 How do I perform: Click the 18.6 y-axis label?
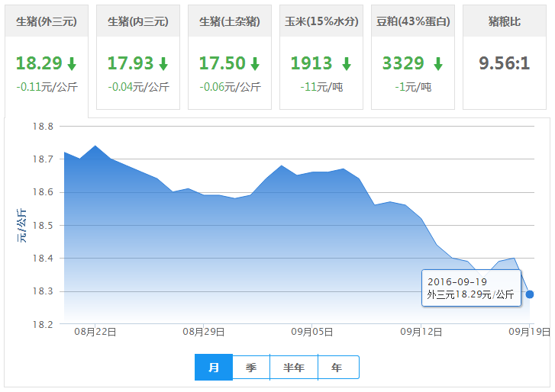44,192
